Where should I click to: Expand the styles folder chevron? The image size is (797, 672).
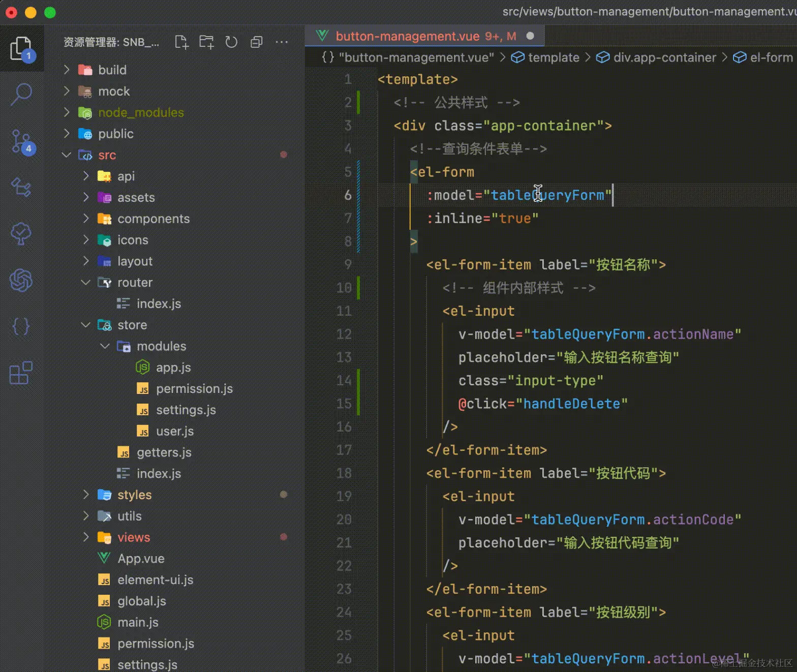[x=85, y=495]
